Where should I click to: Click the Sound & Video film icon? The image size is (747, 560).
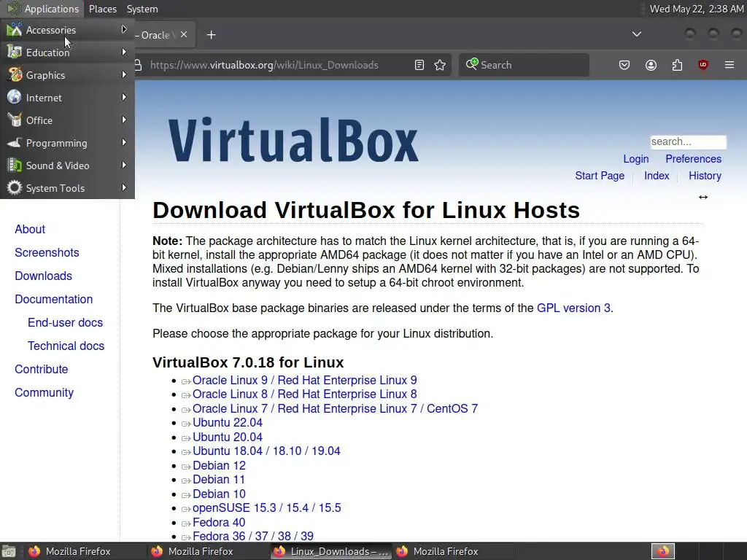(x=15, y=166)
